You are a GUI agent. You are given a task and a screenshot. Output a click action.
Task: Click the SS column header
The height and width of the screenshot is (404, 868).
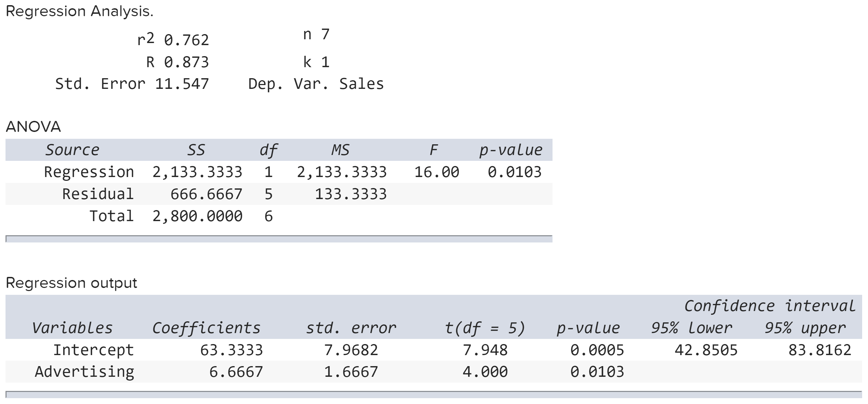coord(196,150)
